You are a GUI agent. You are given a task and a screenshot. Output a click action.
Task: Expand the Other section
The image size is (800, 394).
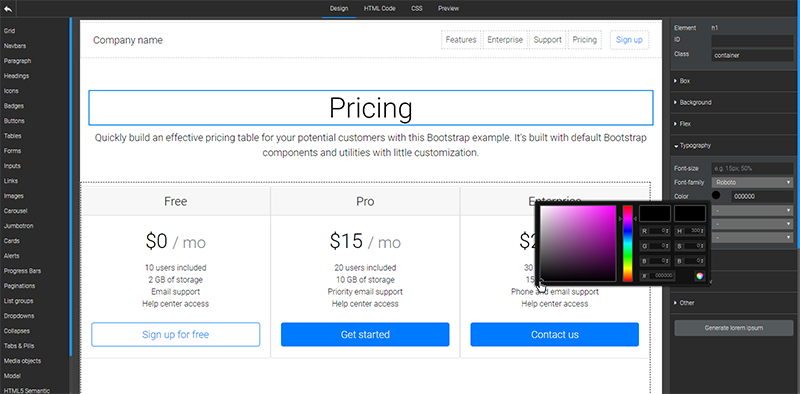(x=735, y=303)
